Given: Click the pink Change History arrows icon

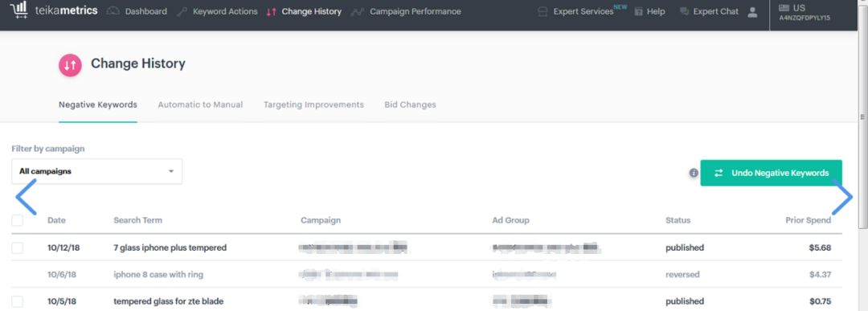Looking at the screenshot, I should click(70, 65).
